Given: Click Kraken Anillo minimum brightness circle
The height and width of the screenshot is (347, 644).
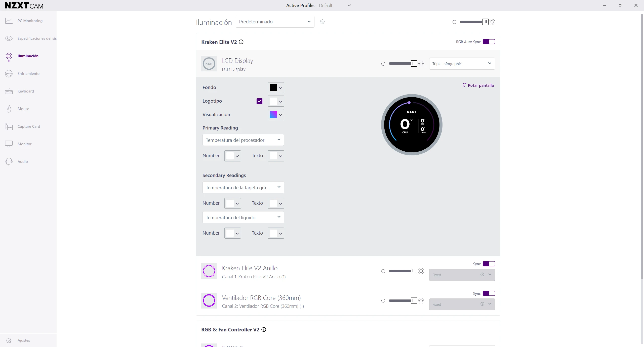Looking at the screenshot, I should 383,271.
